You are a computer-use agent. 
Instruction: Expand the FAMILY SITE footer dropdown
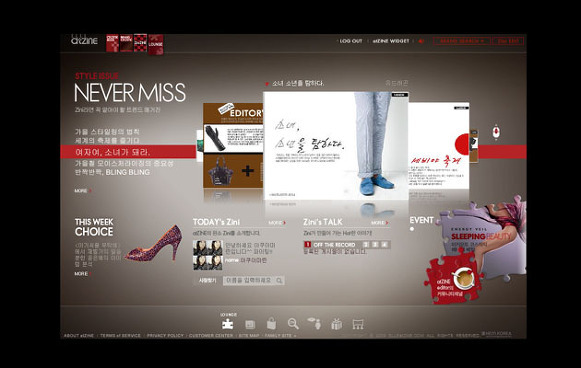(x=280, y=335)
